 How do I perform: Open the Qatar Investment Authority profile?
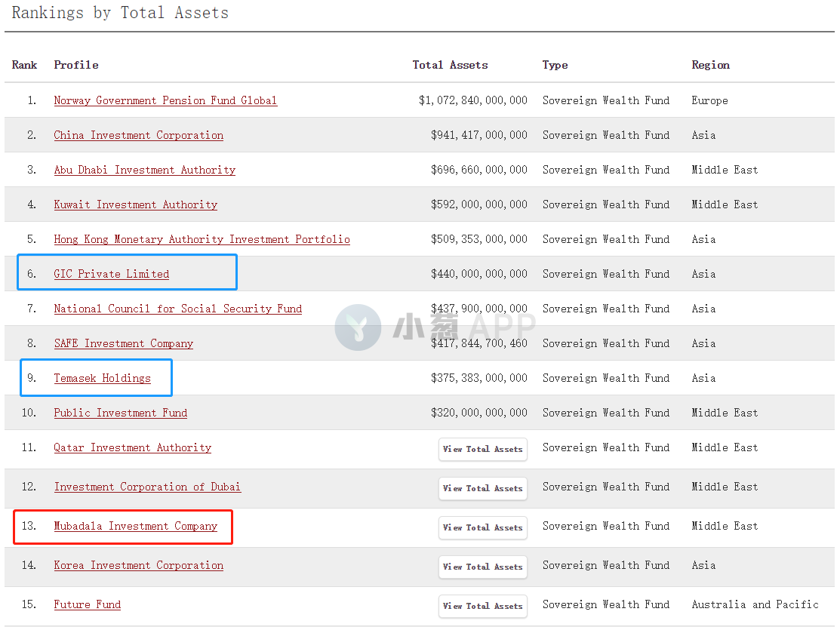(x=133, y=448)
